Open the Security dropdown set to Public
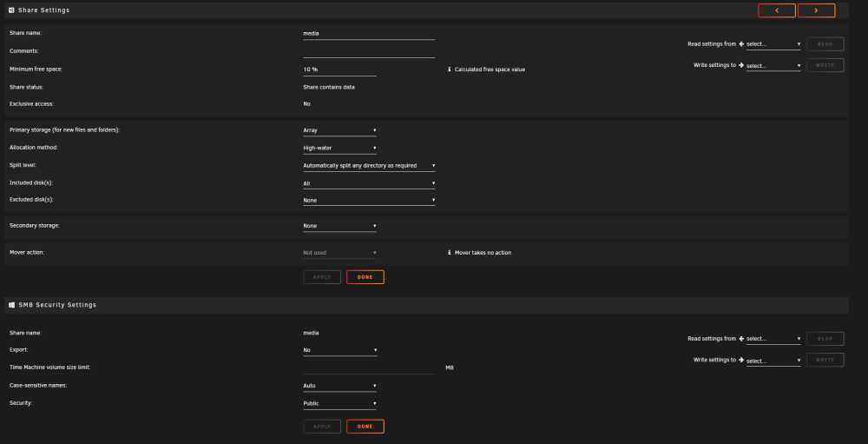This screenshot has width=868, height=444. 339,403
